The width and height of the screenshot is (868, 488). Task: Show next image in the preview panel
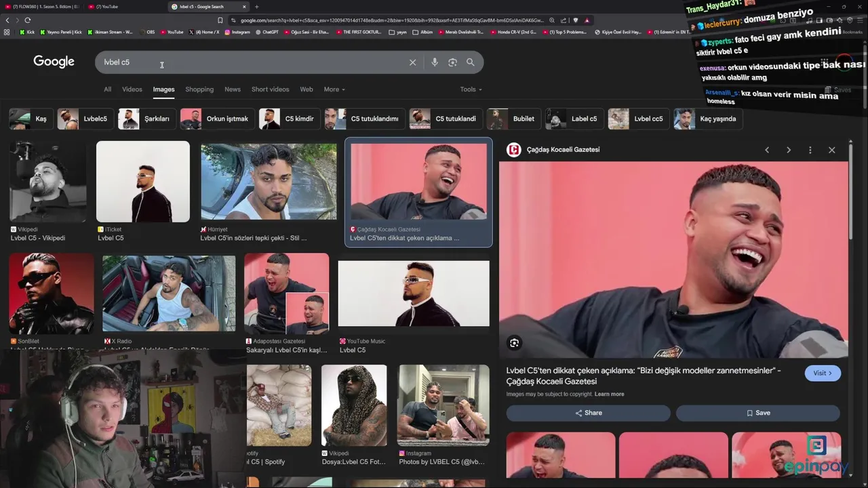point(789,150)
